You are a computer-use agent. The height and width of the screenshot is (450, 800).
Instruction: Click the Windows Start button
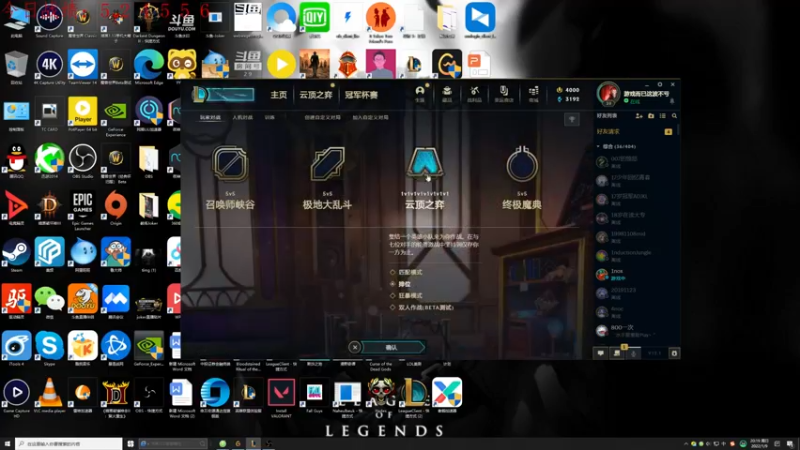pos(7,444)
